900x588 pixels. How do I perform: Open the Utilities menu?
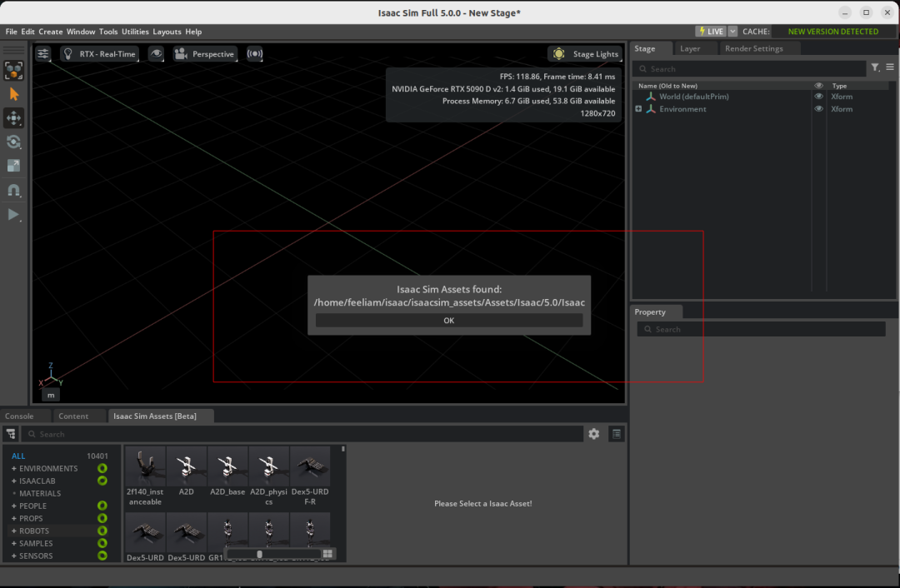135,32
